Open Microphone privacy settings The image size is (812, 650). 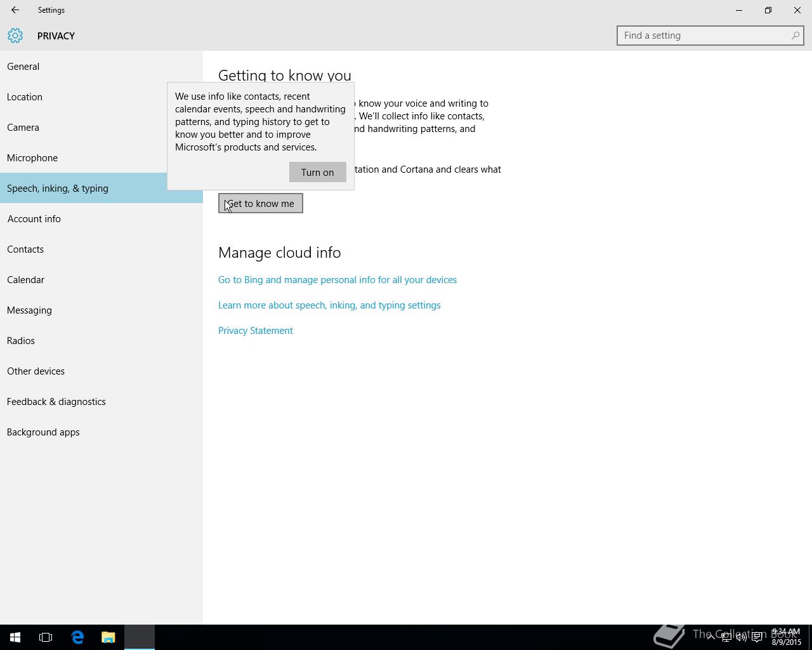point(101,157)
